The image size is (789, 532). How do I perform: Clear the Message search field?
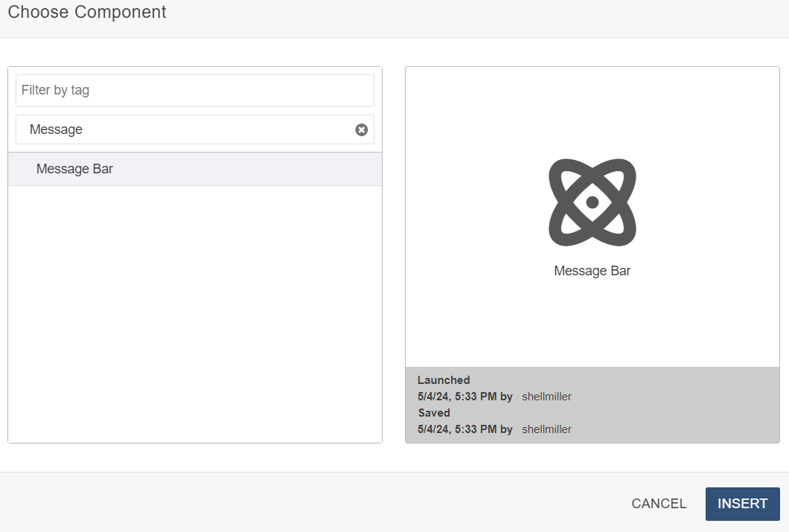tap(361, 129)
